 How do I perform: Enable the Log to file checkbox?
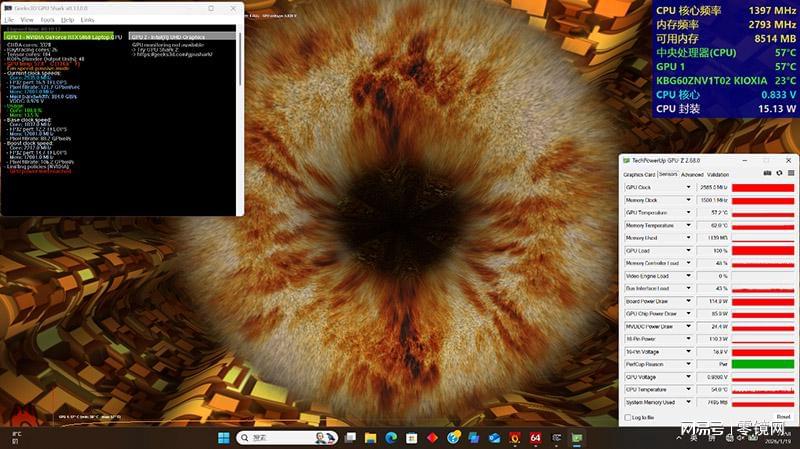click(x=627, y=417)
